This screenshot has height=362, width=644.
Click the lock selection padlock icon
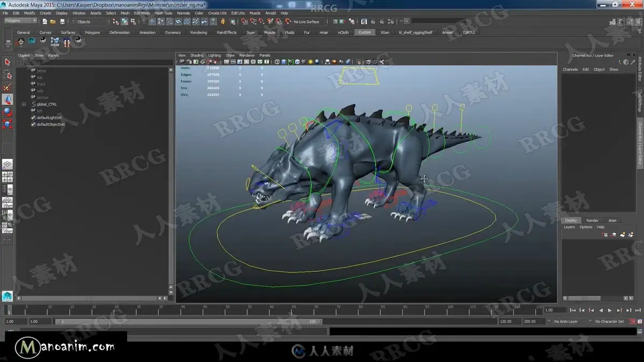click(223, 21)
